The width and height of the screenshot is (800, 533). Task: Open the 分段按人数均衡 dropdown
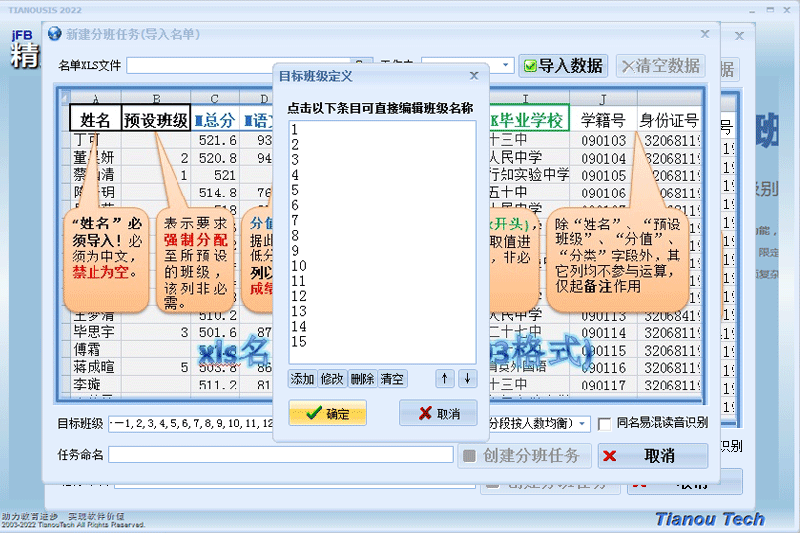point(582,423)
